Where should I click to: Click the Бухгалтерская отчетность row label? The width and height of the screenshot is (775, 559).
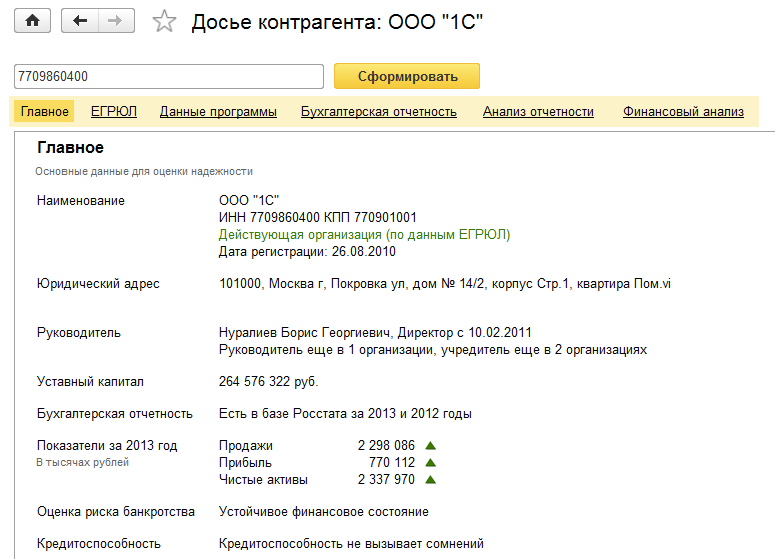115,414
